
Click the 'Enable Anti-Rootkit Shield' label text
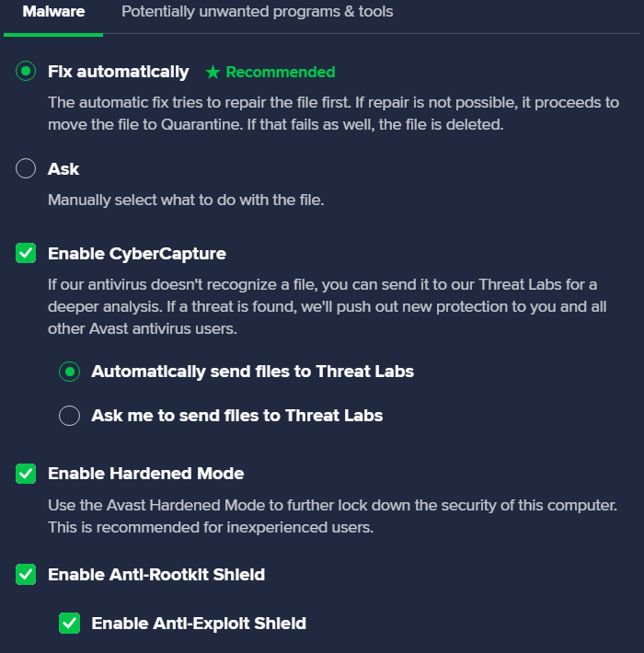[x=155, y=575]
